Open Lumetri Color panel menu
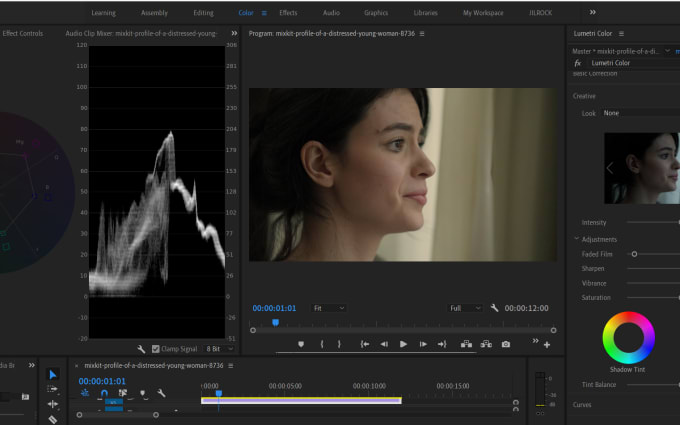Viewport: 680px width, 425px height. coord(621,33)
